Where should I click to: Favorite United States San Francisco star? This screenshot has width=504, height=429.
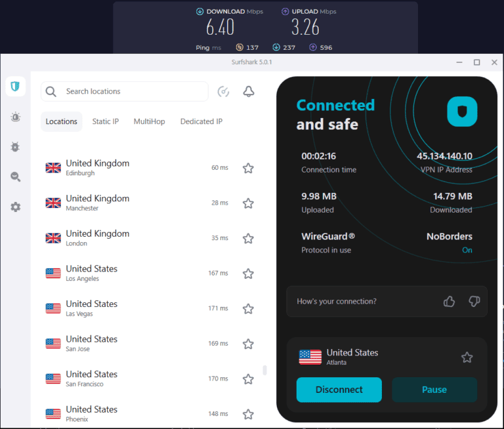(x=248, y=379)
